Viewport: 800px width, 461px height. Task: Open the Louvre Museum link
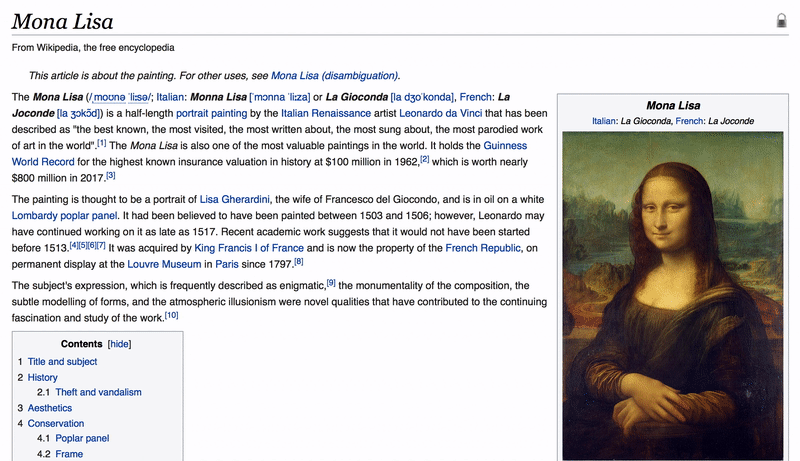tap(164, 264)
